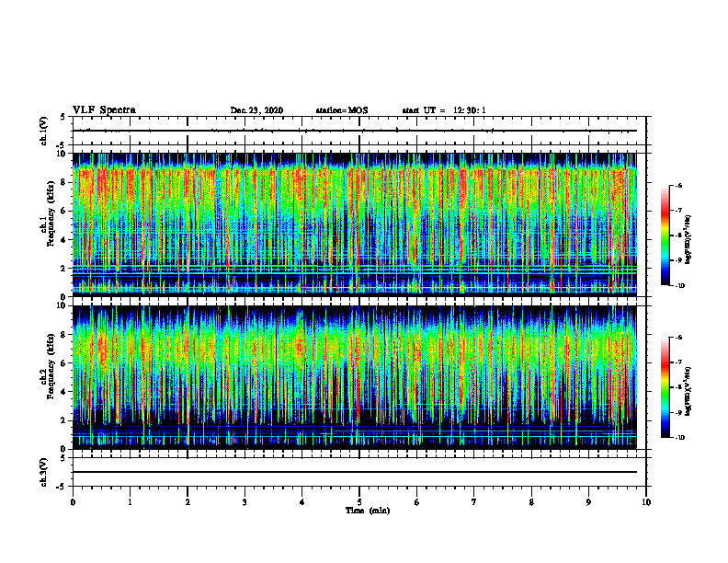728x563 pixels.
Task: Click the ch.3(V) waveform axis label
Action: point(44,472)
